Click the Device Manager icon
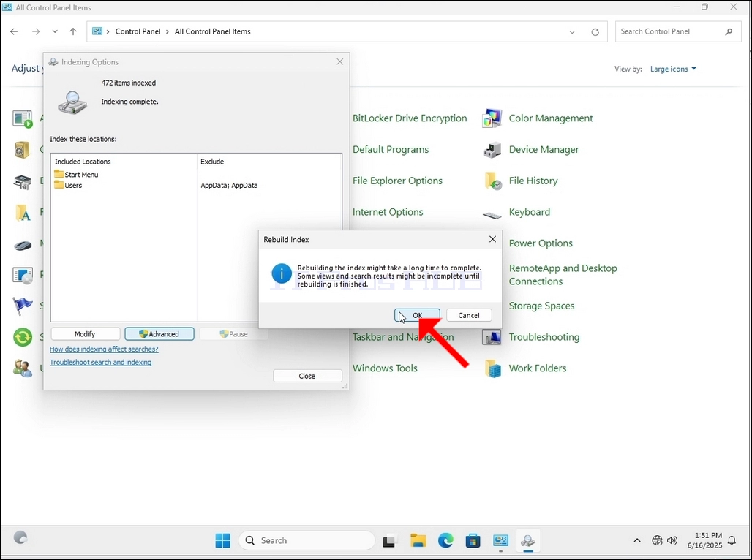This screenshot has height=560, width=752. [492, 150]
